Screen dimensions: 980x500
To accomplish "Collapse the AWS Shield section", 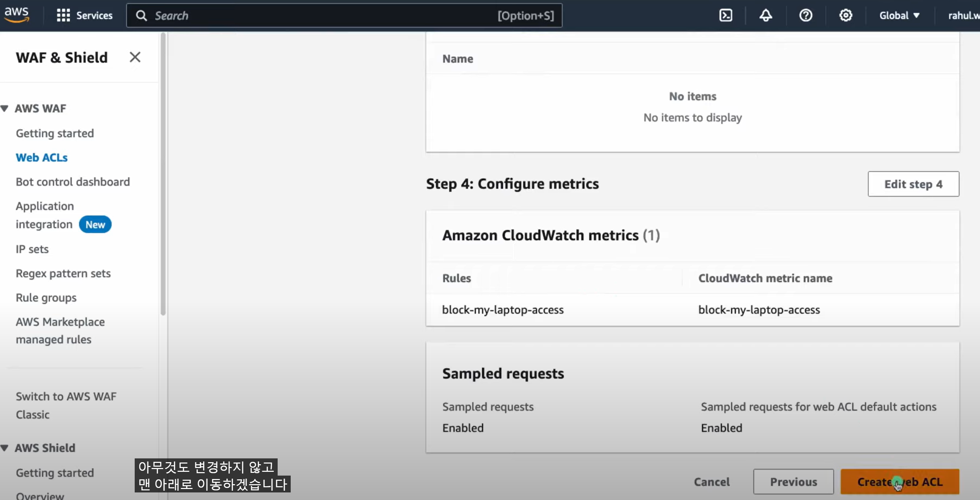I will point(4,448).
